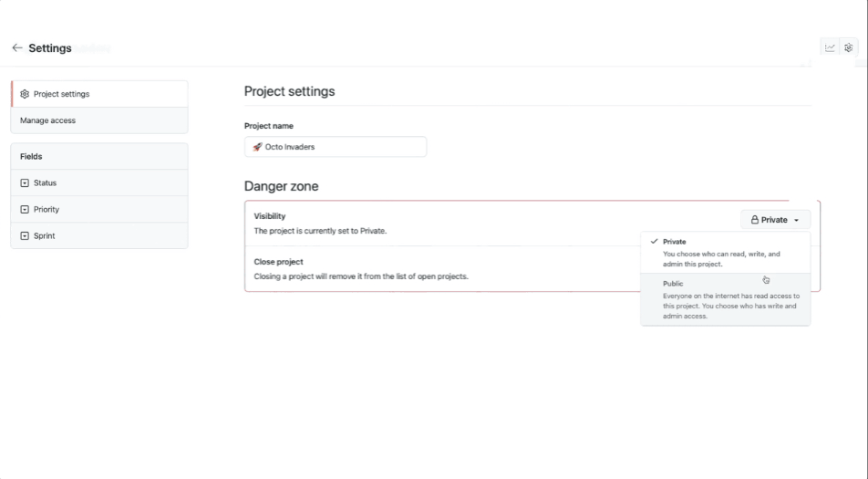Click the back arrow beside Settings
This screenshot has height=479, width=868.
pos(16,47)
